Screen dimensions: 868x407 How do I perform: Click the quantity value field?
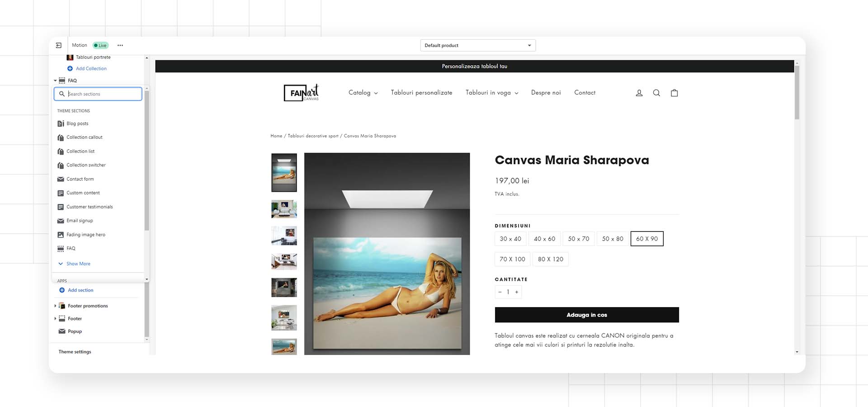(x=508, y=292)
